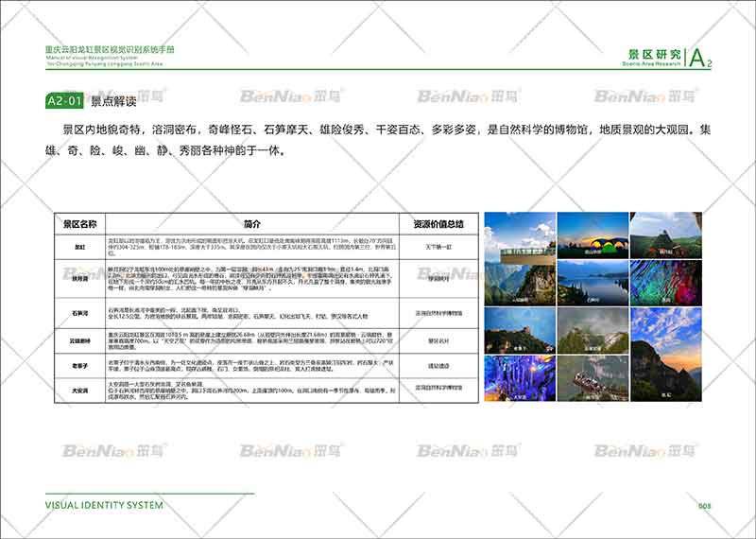Image resolution: width=756 pixels, height=539 pixels.
Task: Select the 映月洞 row name cell
Action: [80, 278]
